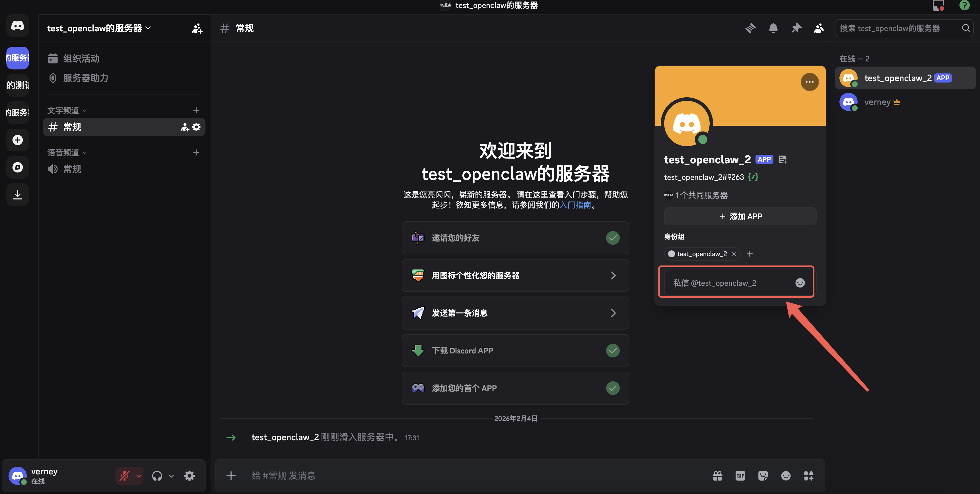Open the 组织活动 events item
Image resolution: width=980 pixels, height=494 pixels.
click(81, 59)
